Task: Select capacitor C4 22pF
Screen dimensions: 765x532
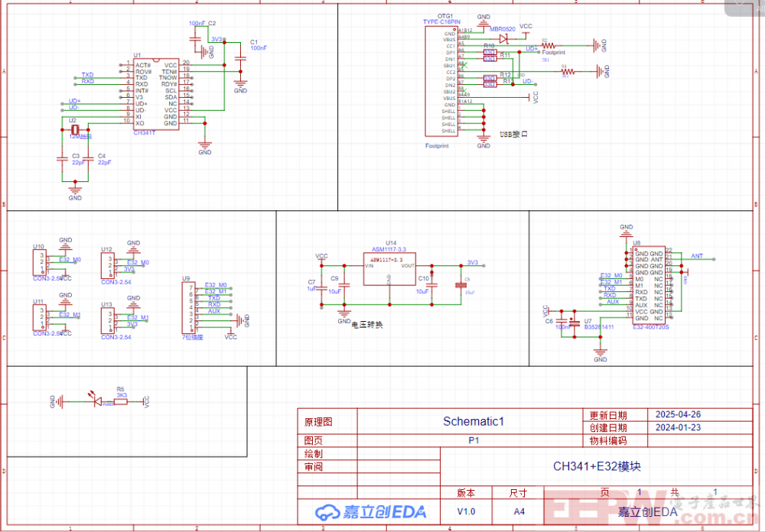Action: coord(88,158)
